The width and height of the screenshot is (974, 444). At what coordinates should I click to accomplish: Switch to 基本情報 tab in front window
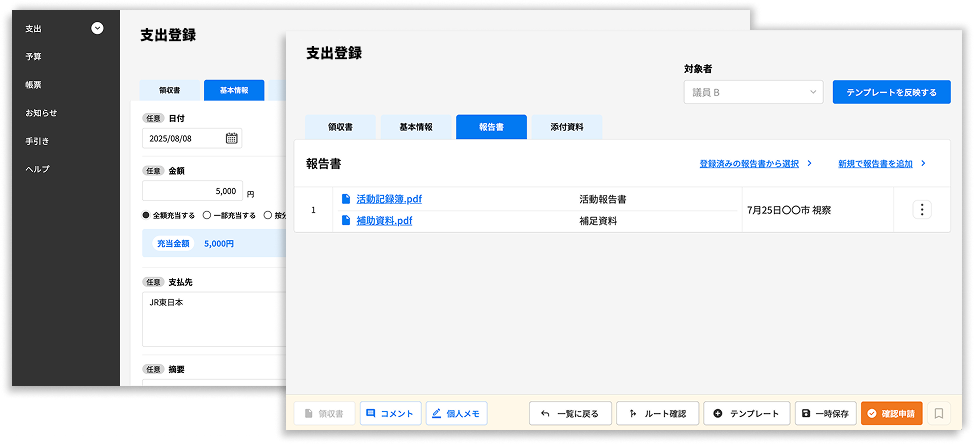click(x=416, y=127)
